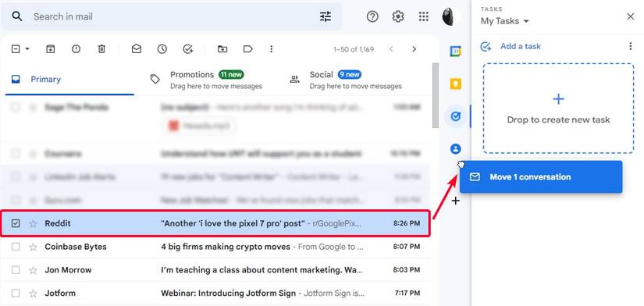The height and width of the screenshot is (306, 644).
Task: Click the 1–50 of 1,169 counter
Action: click(354, 49)
